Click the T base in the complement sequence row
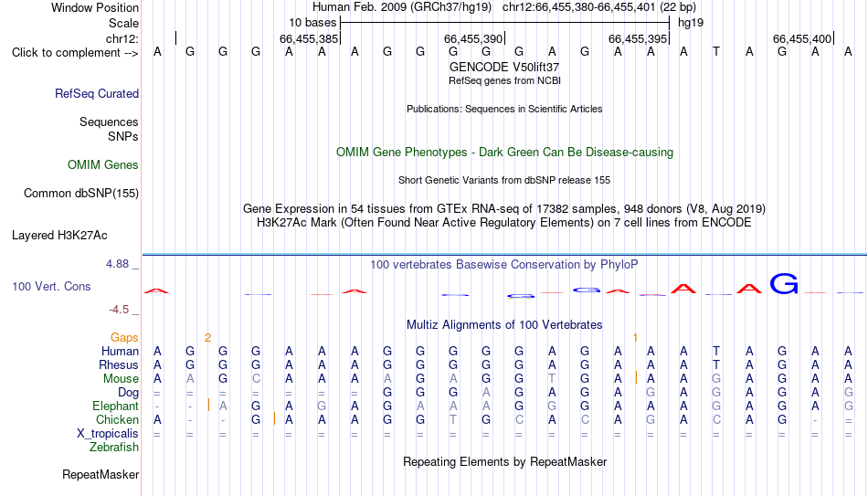This screenshot has height=496, width=868. (716, 52)
